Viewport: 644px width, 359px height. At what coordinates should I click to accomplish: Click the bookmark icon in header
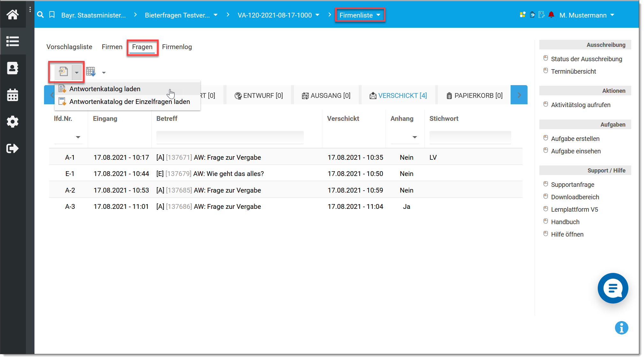(52, 15)
